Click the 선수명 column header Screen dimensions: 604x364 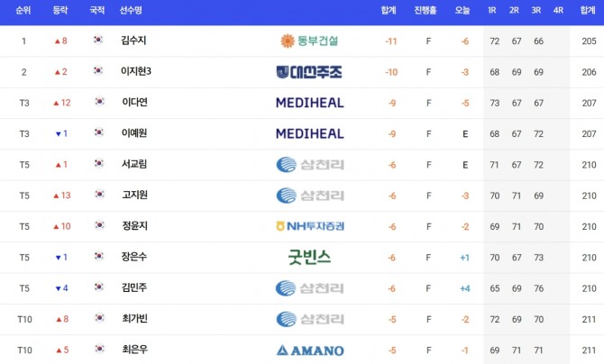click(x=131, y=11)
